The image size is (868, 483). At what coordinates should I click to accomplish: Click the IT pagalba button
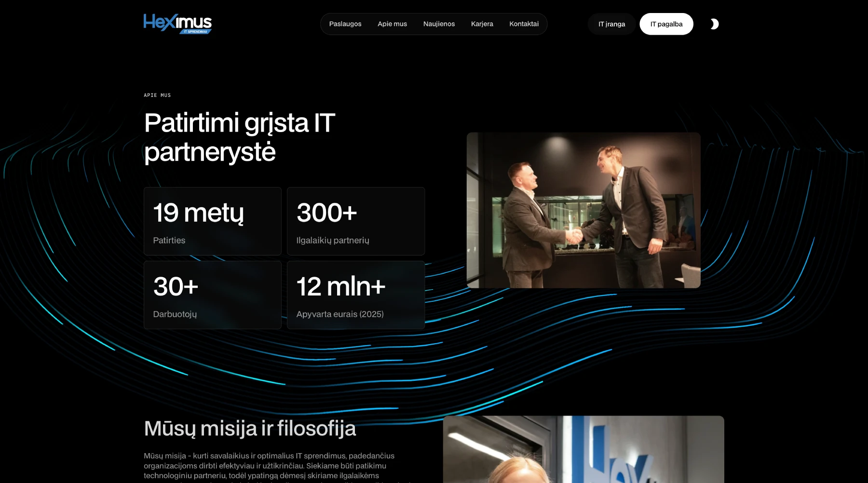[666, 24]
